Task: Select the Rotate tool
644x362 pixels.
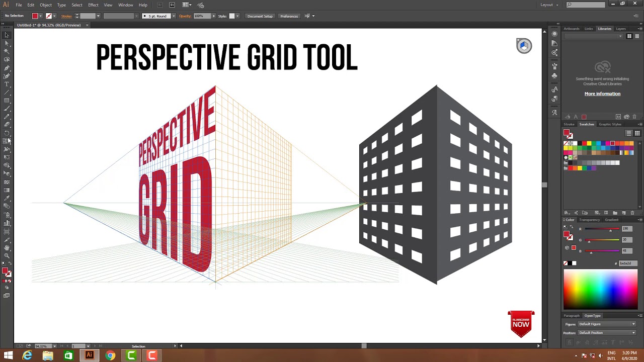Action: coord(7,133)
